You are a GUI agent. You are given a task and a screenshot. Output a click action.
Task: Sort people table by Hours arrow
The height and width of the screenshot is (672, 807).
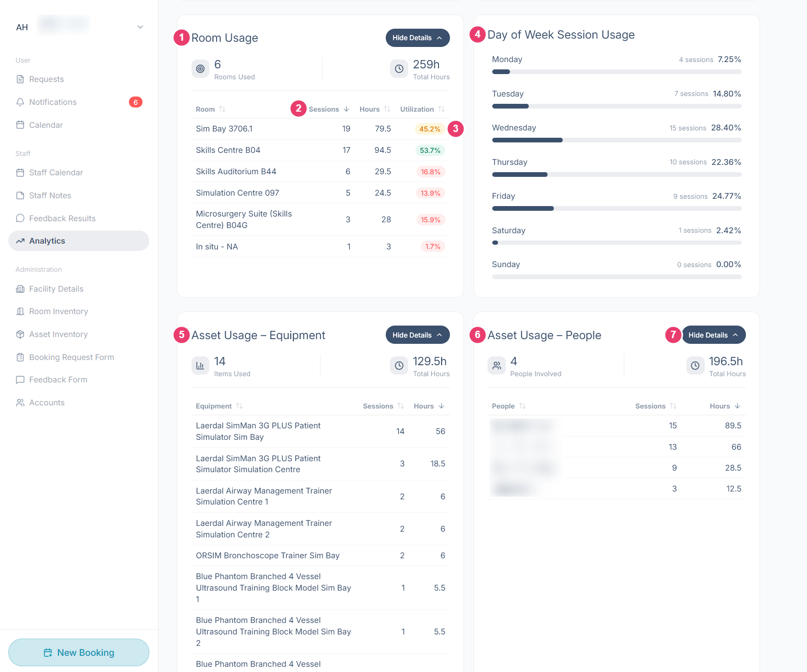point(738,406)
